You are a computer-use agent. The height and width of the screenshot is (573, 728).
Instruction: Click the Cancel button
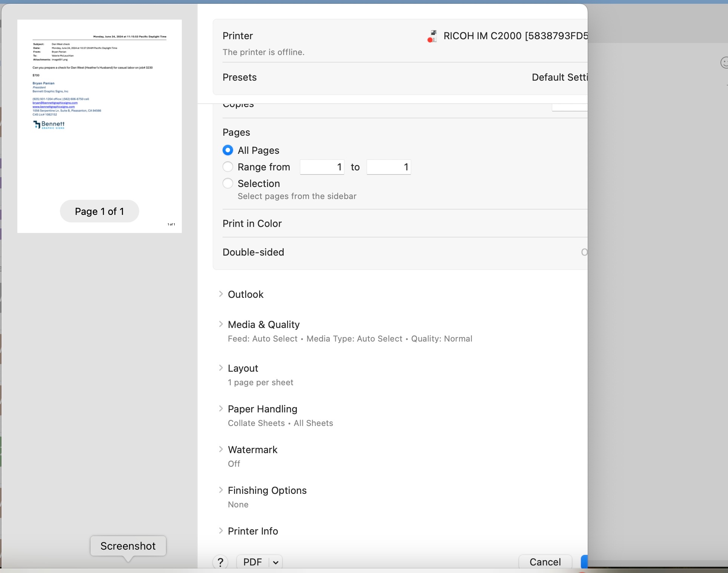click(x=545, y=562)
